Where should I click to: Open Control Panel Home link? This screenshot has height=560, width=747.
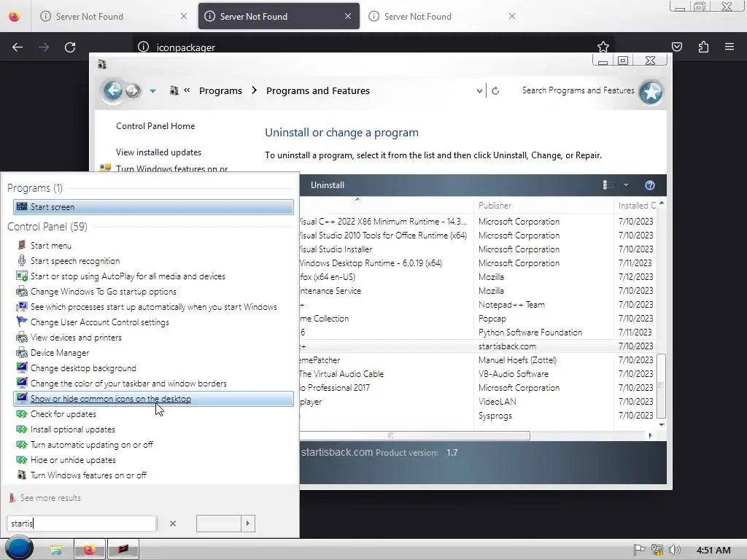(155, 126)
